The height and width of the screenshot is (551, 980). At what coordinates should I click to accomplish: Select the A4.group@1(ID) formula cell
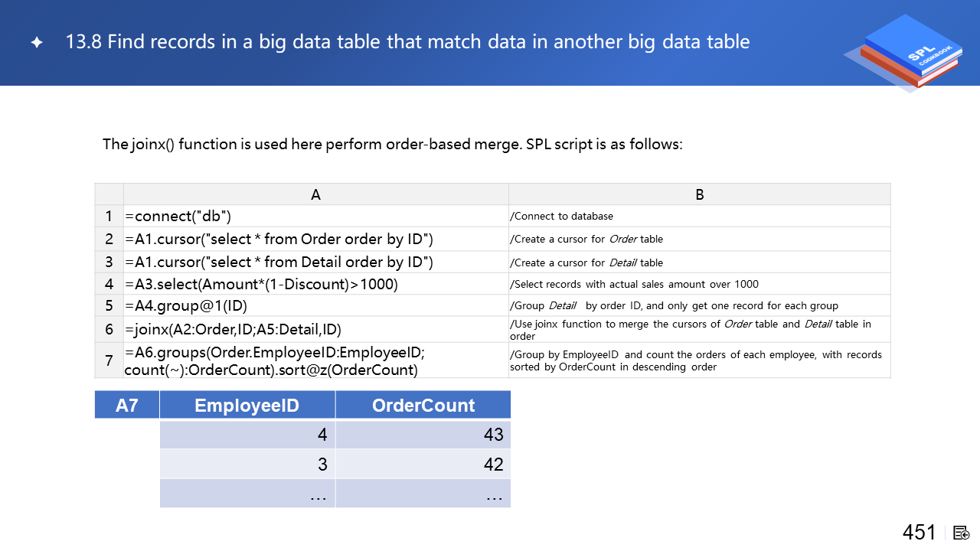(315, 306)
